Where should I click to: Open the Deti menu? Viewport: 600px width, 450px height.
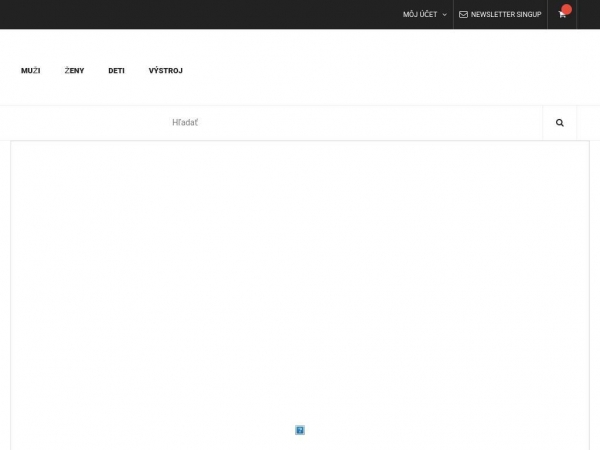116,71
